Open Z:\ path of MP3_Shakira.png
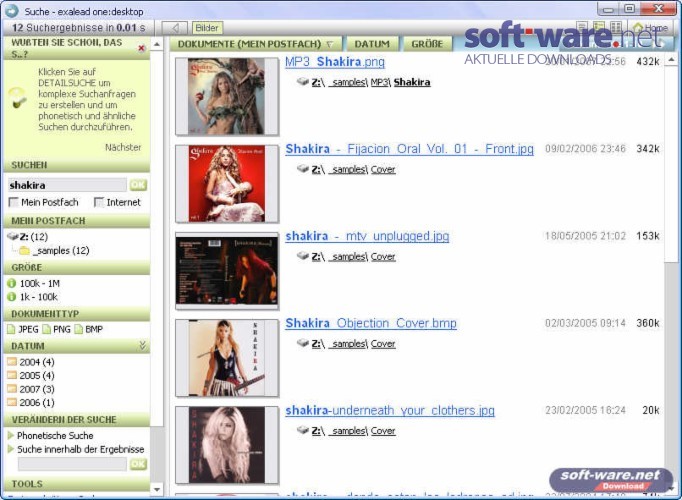Screen dimensions: 682x500 pyautogui.click(x=318, y=82)
